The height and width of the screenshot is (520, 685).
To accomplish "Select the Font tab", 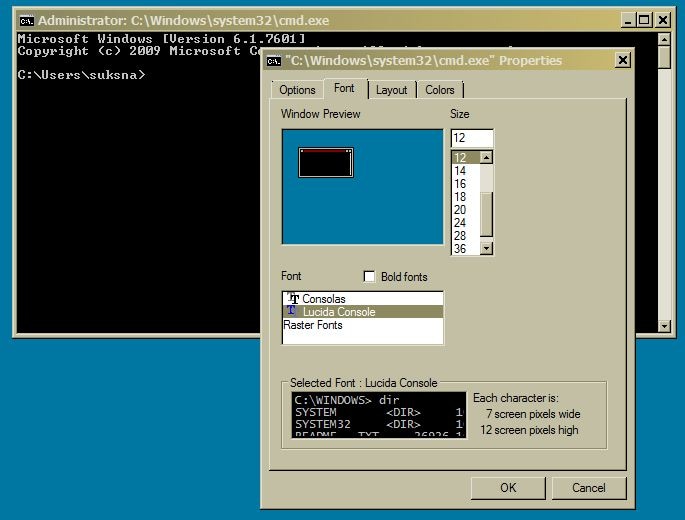I will 344,88.
